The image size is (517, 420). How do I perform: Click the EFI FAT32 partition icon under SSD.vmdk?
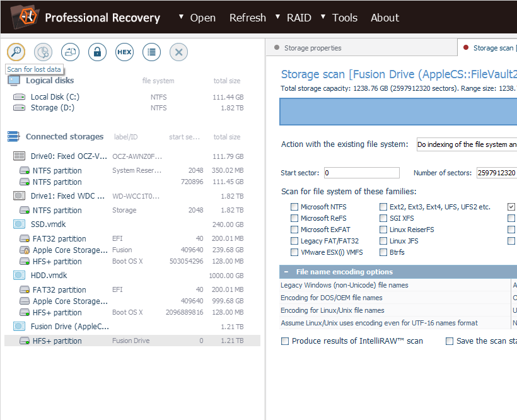25,238
